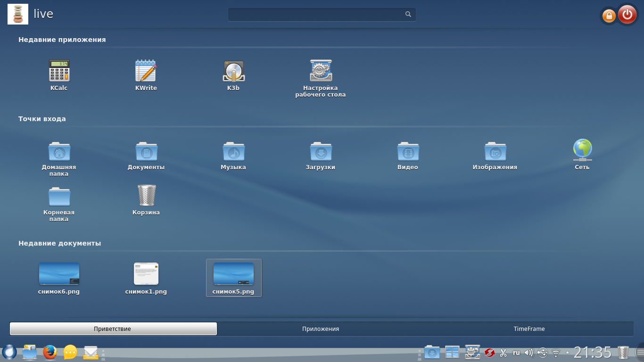The image size is (644, 362).
Task: Switch to the Приветствие tab
Action: tap(113, 329)
